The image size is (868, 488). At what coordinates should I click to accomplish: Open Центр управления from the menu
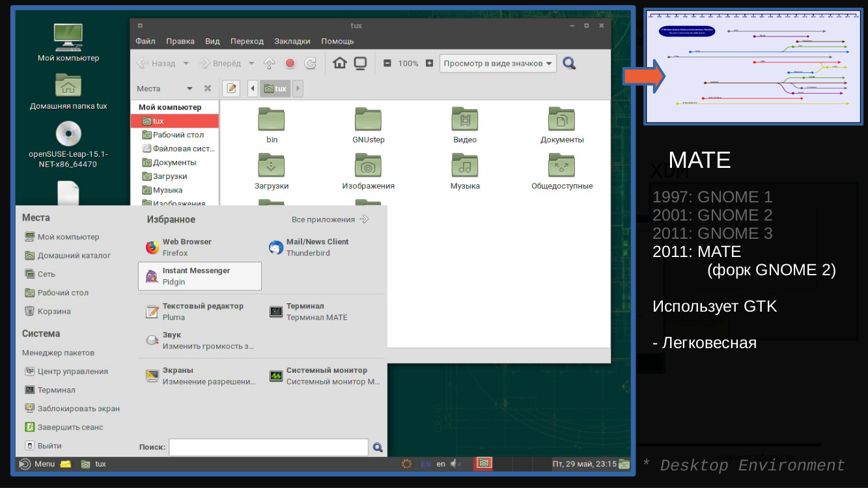[x=66, y=372]
